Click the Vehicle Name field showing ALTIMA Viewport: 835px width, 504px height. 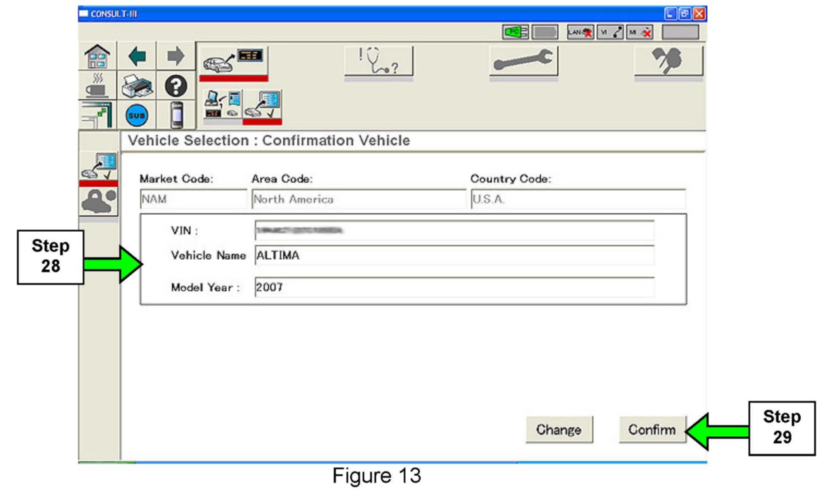tap(454, 255)
